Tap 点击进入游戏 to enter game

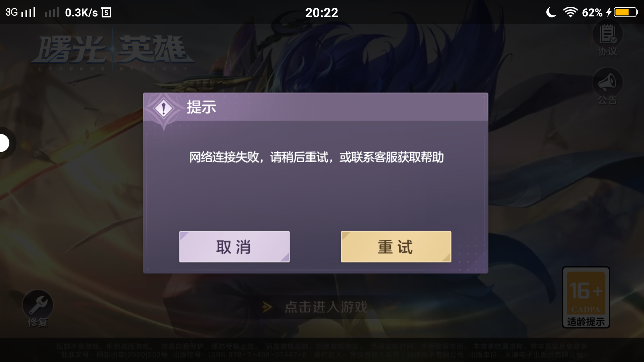pos(326,307)
